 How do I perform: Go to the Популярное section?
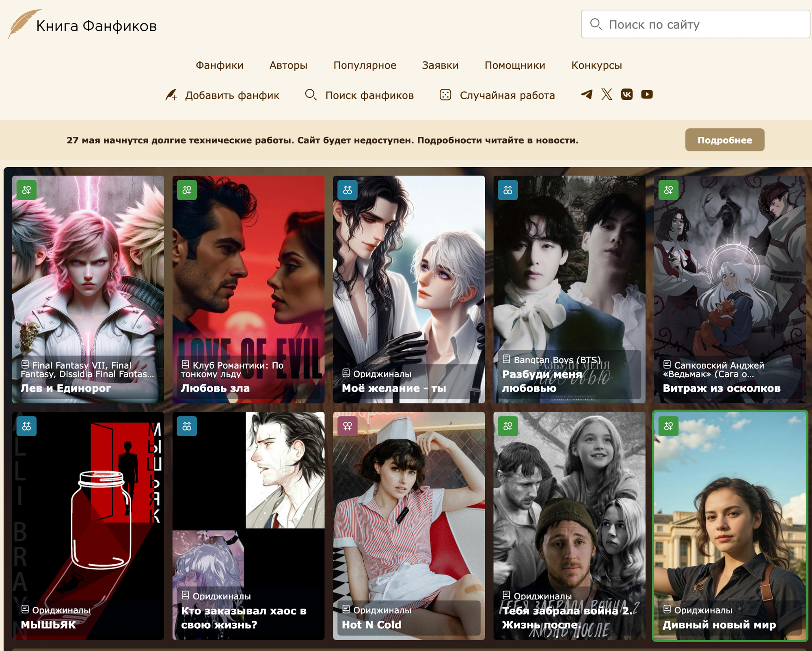365,65
